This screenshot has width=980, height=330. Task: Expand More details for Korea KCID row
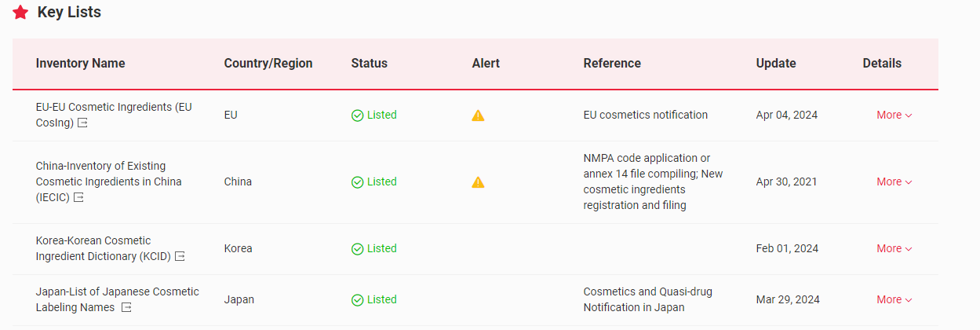point(894,248)
